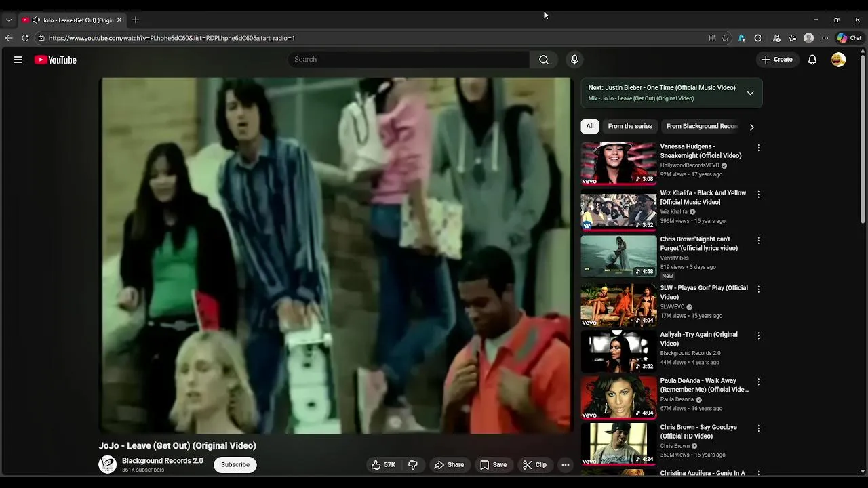Start voice search with the microphone
The width and height of the screenshot is (868, 488).
574,60
